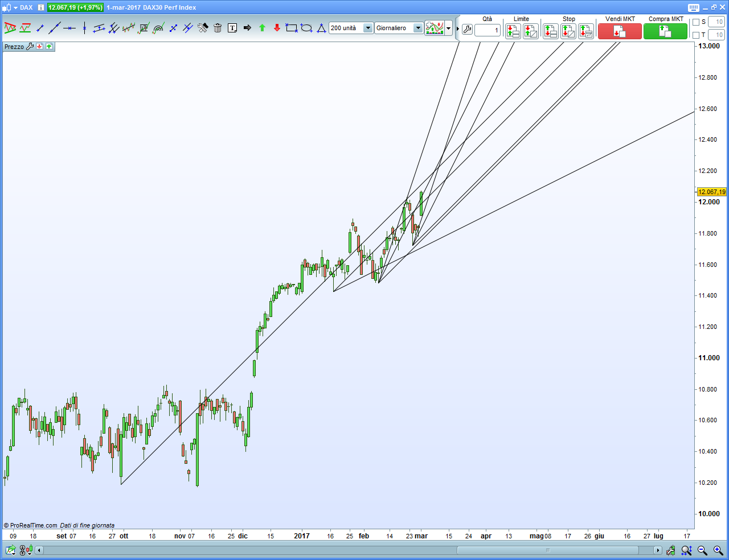Click the green 12.067,19 (+1,97%) quote
Screen dimensions: 729x560
[x=75, y=7]
